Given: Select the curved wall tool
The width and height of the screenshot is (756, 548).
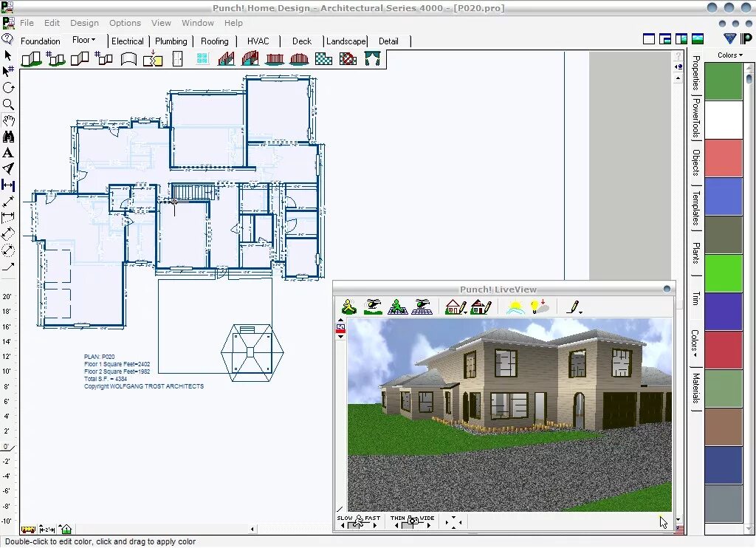Looking at the screenshot, I should pyautogui.click(x=128, y=59).
